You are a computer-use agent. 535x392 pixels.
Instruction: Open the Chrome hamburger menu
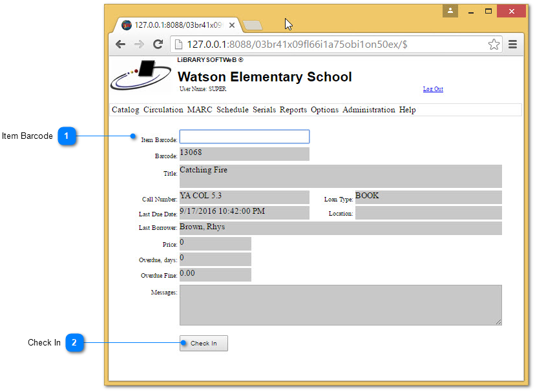click(x=513, y=45)
